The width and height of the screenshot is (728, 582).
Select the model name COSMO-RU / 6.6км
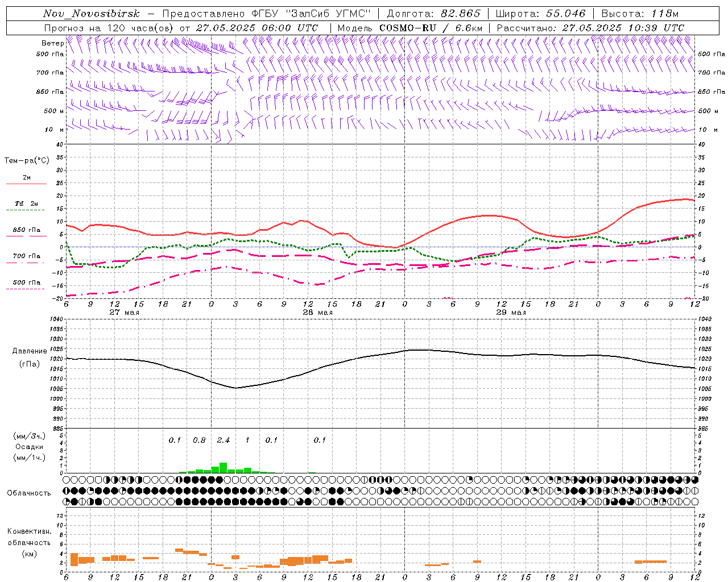tap(431, 28)
